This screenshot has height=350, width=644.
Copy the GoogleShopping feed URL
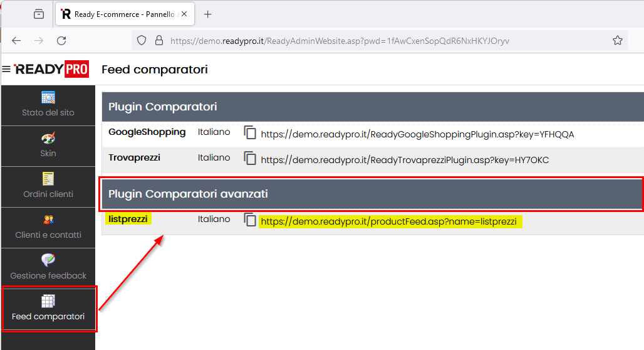click(250, 132)
